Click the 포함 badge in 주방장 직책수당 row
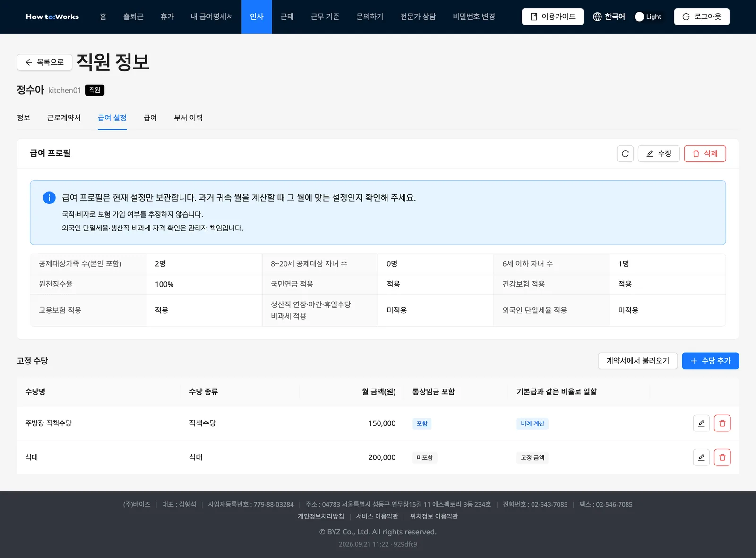 click(422, 423)
